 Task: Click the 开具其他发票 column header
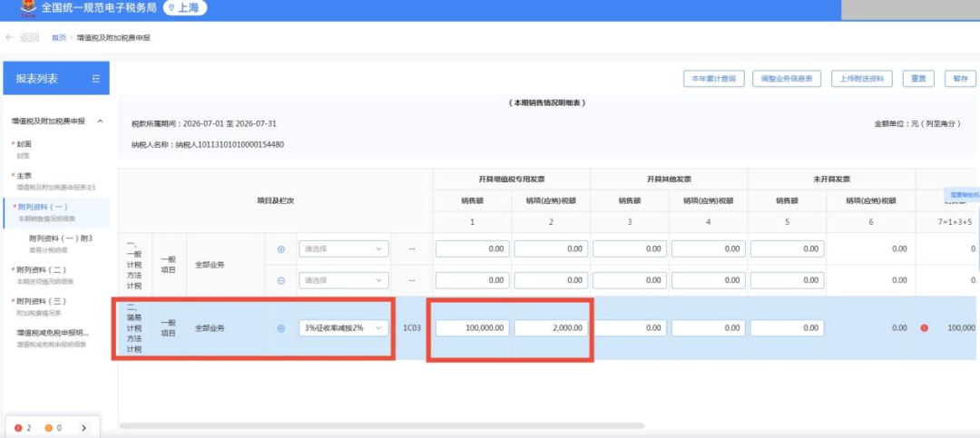point(669,180)
